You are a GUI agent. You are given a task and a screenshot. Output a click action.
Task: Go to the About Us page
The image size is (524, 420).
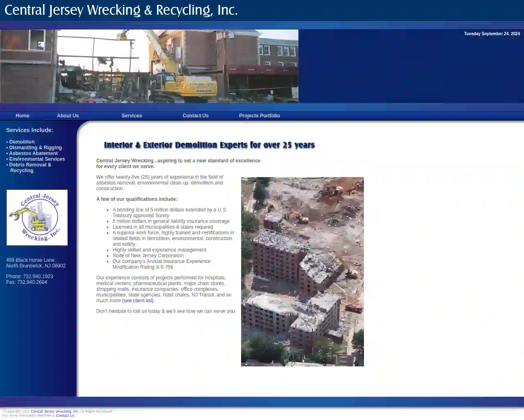pyautogui.click(x=68, y=116)
